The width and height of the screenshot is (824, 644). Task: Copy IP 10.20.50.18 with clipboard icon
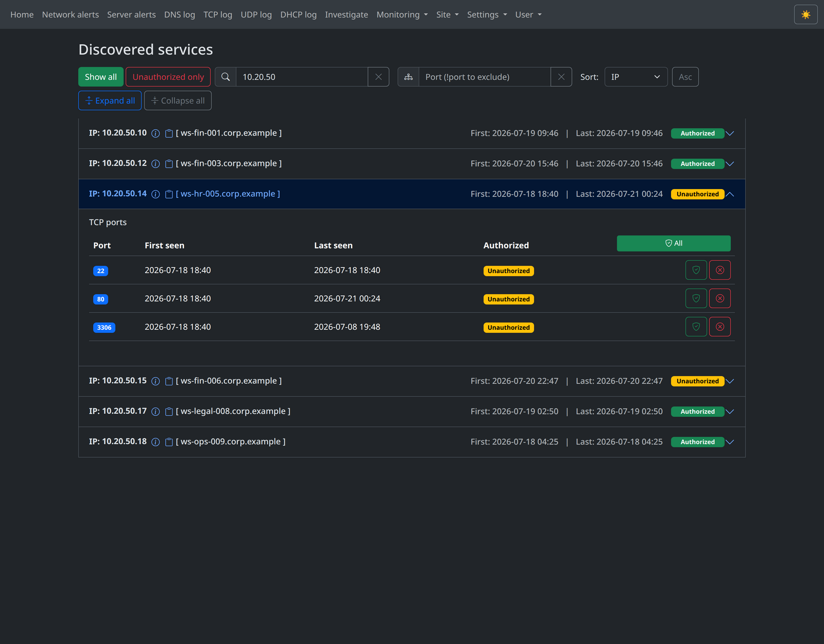point(169,442)
